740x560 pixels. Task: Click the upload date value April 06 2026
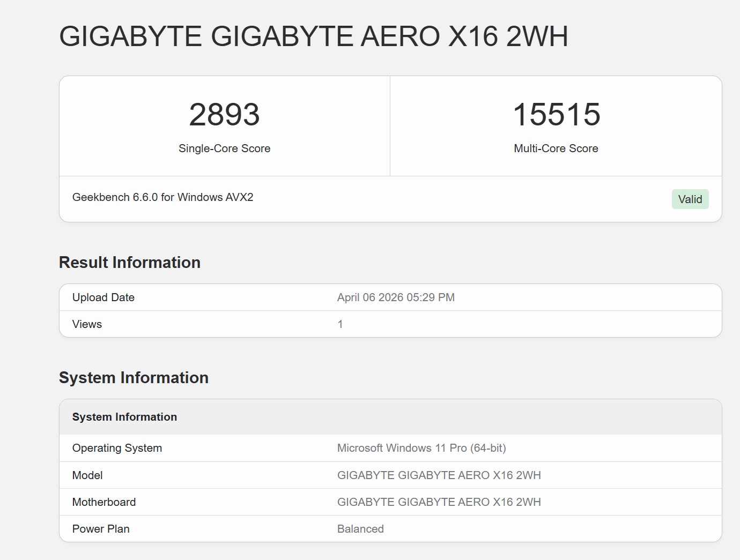[396, 297]
